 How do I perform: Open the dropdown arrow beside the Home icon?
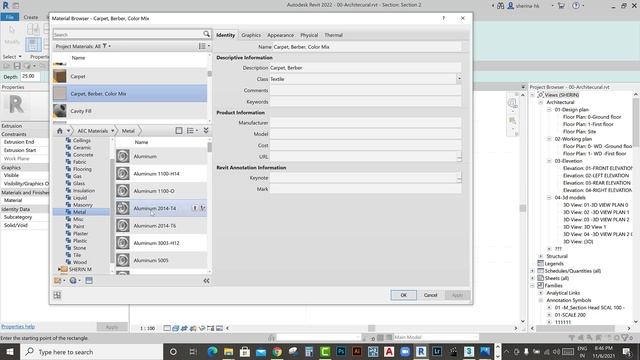68,131
